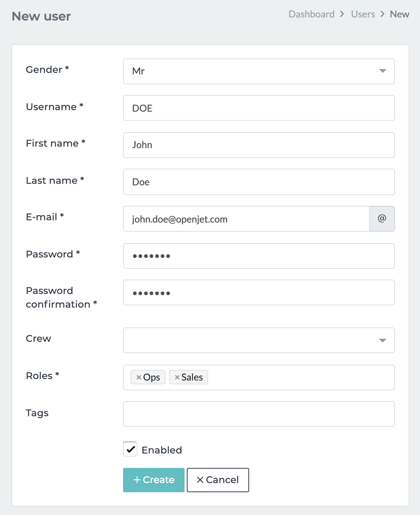420x515 pixels.
Task: Click the empty Tags input
Action: pyautogui.click(x=259, y=414)
